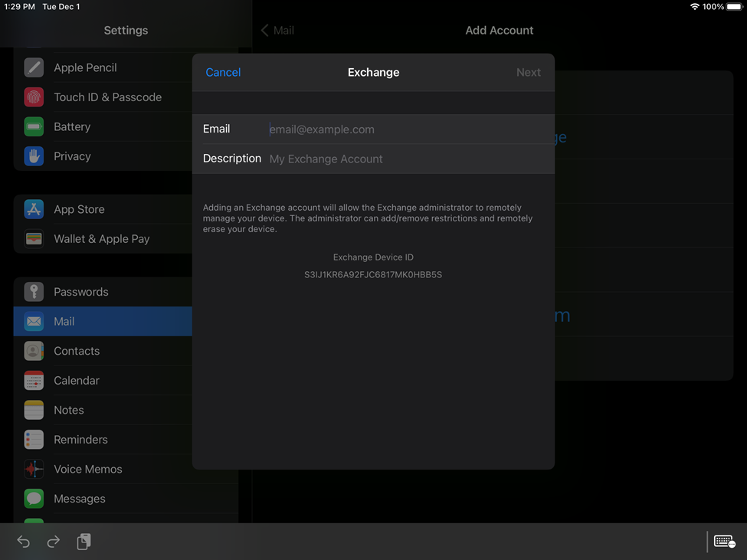Go back to Mail settings
The image size is (747, 560).
(278, 31)
